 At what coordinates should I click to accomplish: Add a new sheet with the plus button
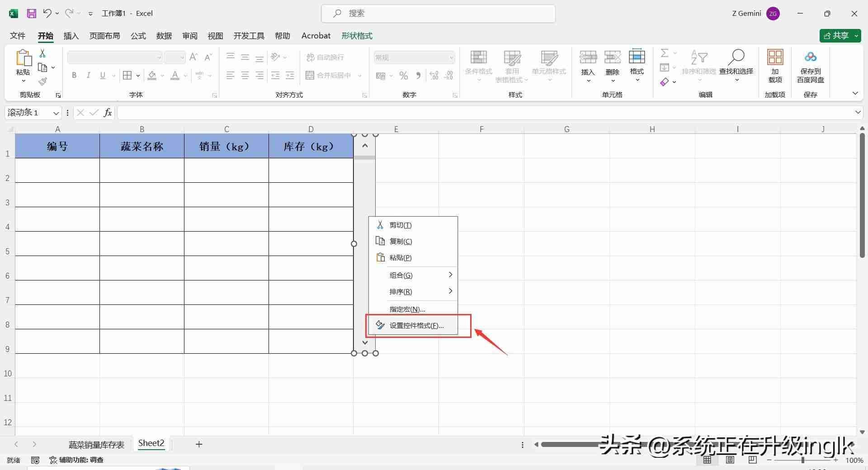pos(199,444)
